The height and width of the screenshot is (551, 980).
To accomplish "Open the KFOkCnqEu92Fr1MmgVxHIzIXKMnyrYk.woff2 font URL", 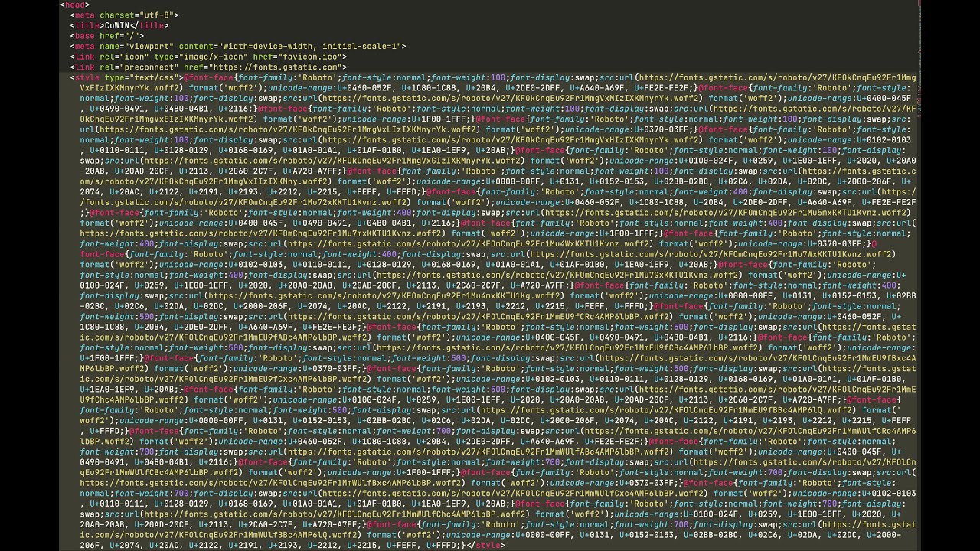I will (x=511, y=139).
